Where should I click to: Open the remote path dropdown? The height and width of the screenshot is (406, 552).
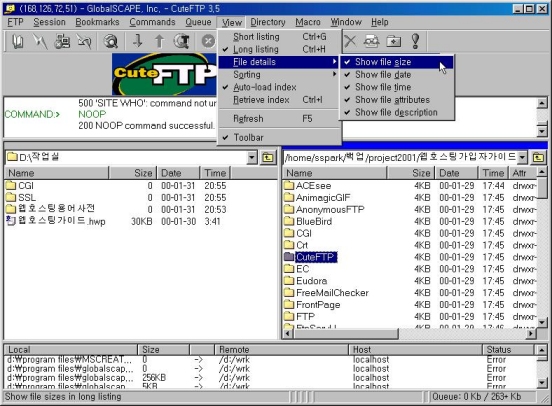pyautogui.click(x=522, y=157)
